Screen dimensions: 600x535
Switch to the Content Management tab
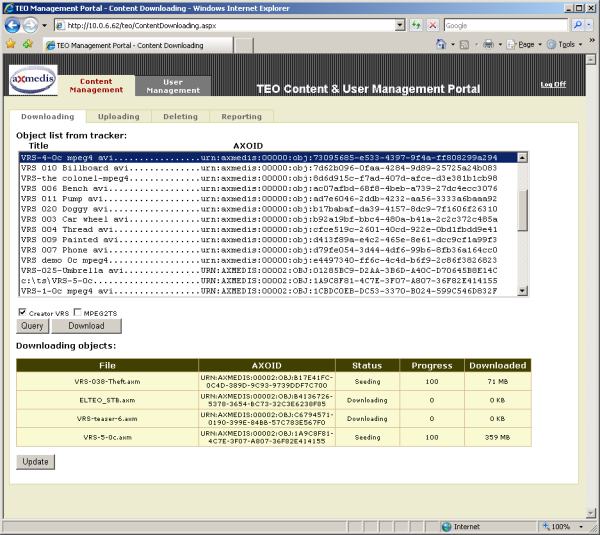pos(96,86)
